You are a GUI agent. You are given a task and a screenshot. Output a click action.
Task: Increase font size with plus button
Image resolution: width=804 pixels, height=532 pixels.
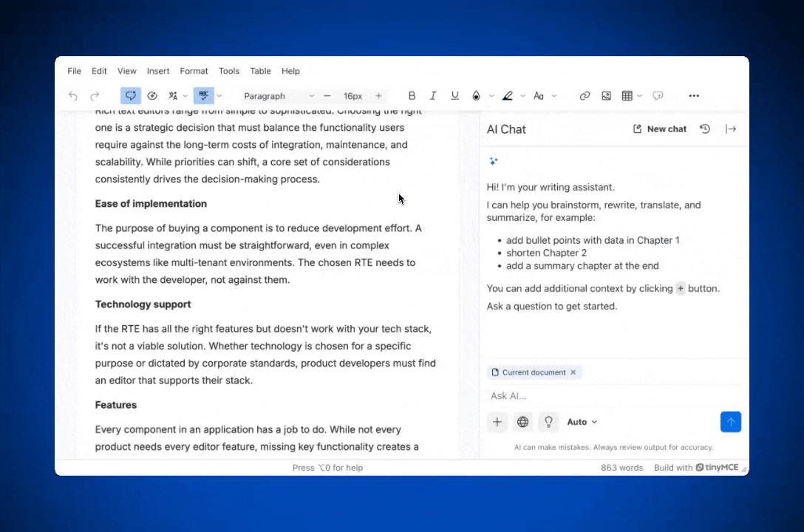click(x=378, y=96)
